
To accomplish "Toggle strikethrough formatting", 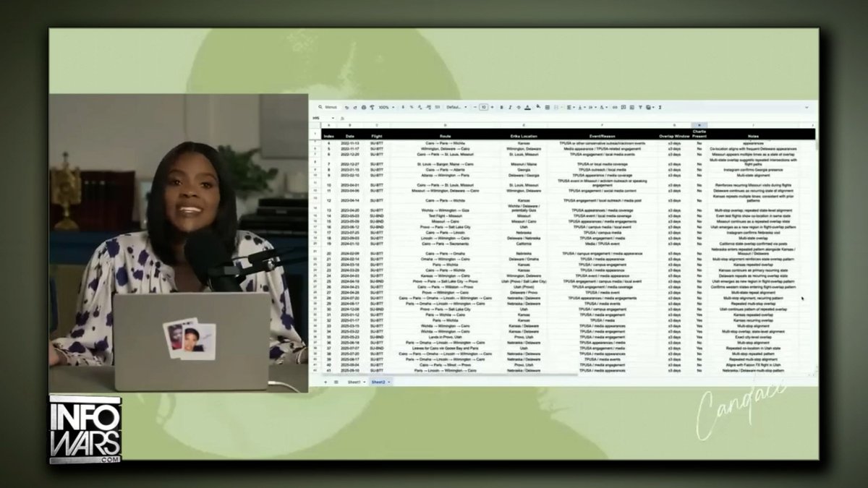I will point(519,108).
